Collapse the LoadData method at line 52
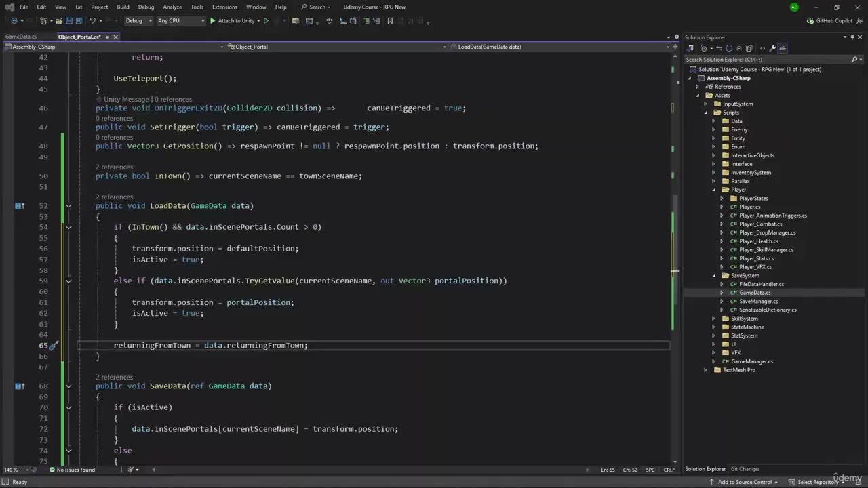868x488 pixels. 68,206
